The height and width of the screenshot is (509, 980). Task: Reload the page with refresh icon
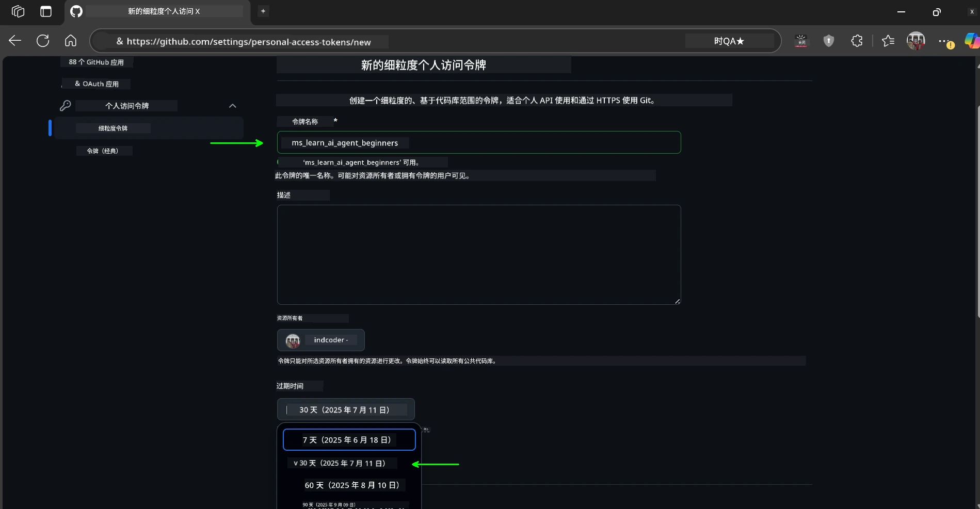(43, 41)
